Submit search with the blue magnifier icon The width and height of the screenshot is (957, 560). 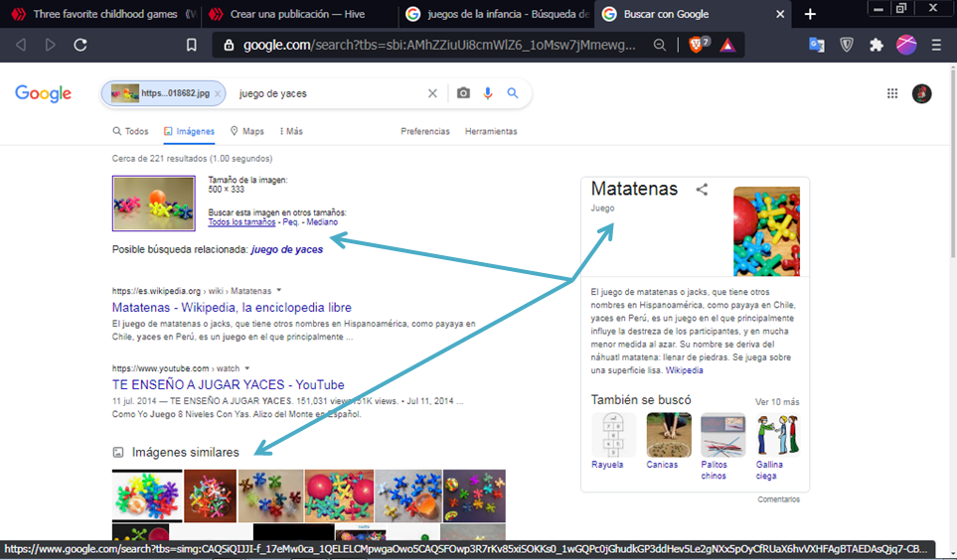513,92
